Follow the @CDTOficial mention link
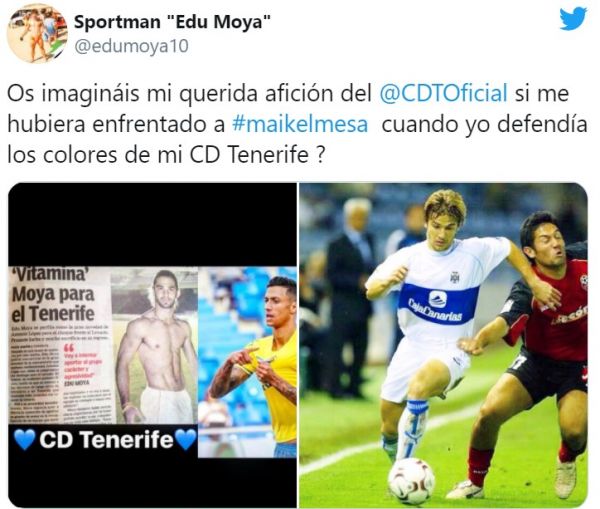 (443, 93)
